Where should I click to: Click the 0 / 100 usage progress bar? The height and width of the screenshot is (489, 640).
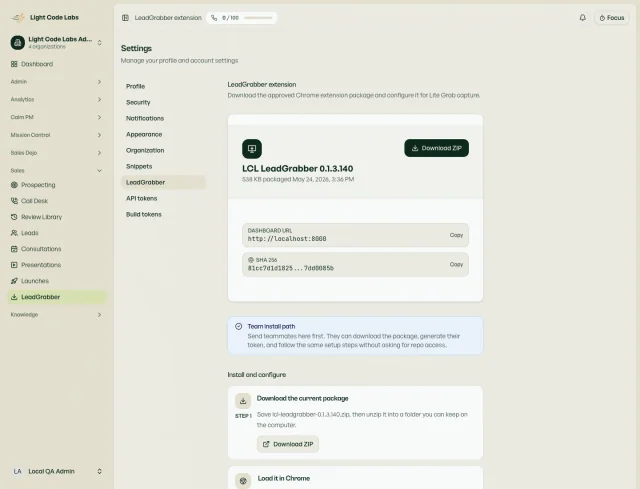[x=258, y=18]
